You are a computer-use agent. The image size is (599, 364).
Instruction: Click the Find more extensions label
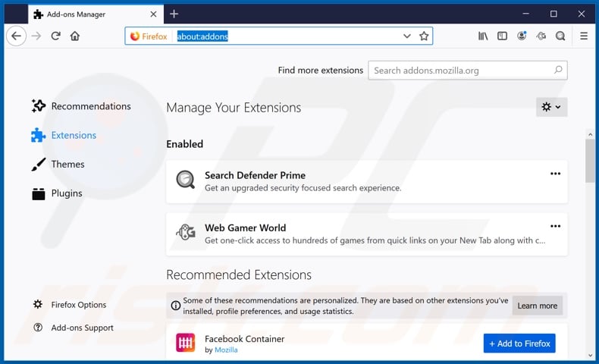320,71
